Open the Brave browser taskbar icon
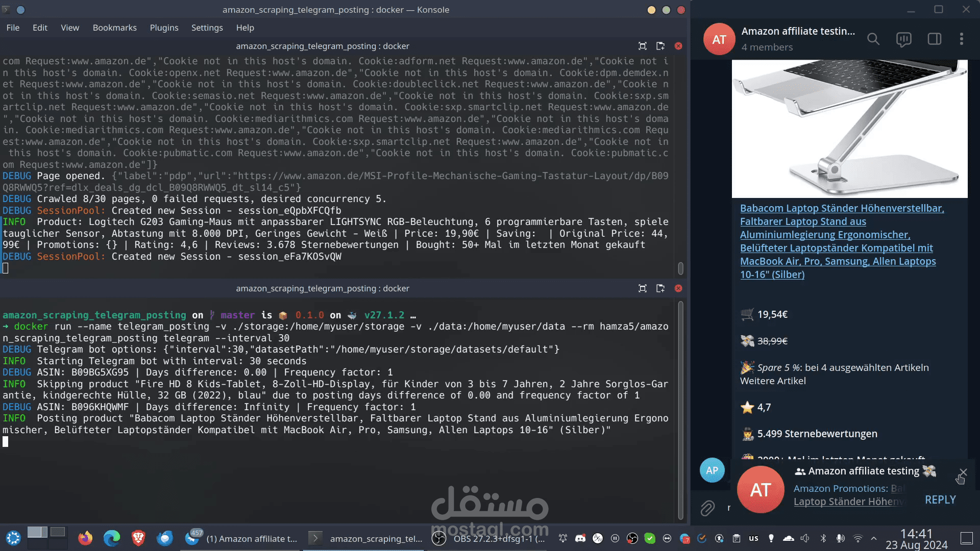Image resolution: width=980 pixels, height=551 pixels. [x=138, y=538]
